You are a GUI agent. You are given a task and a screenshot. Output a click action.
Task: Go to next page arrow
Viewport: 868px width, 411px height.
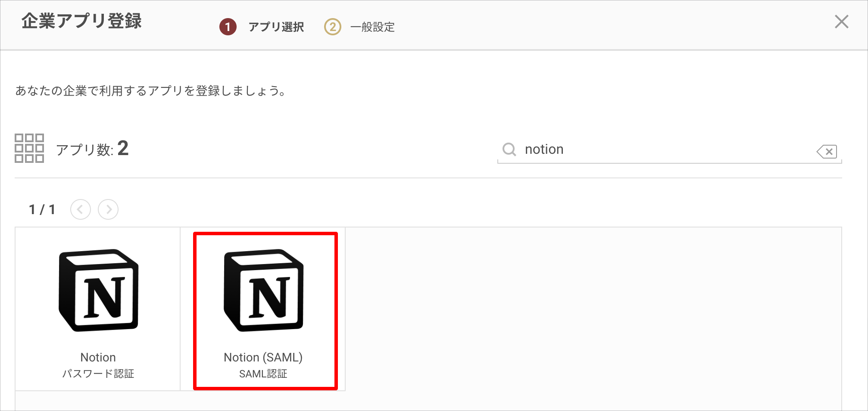108,209
